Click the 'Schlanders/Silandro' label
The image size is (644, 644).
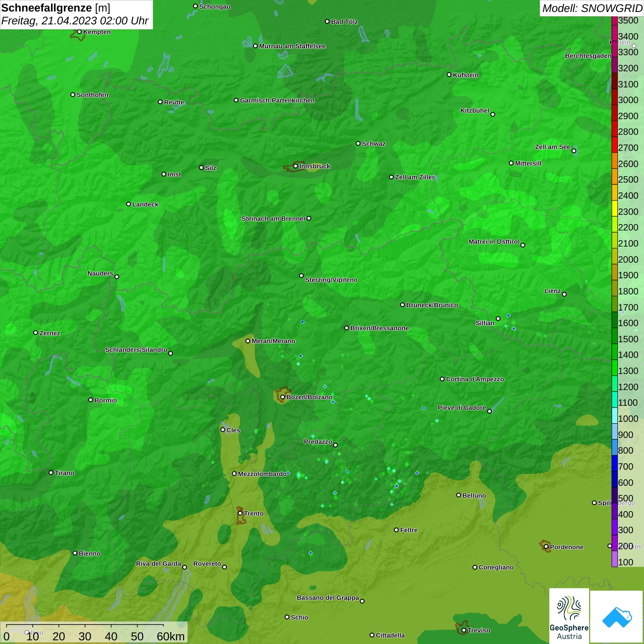coord(136,350)
